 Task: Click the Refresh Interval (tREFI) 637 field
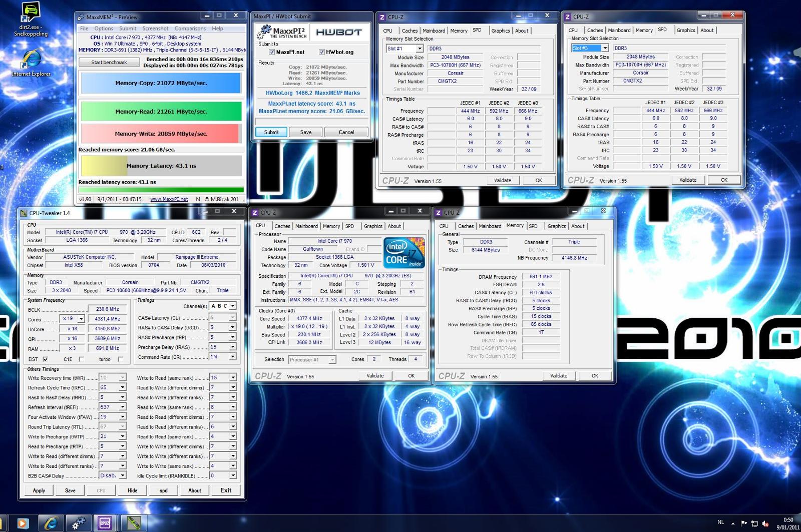113,407
